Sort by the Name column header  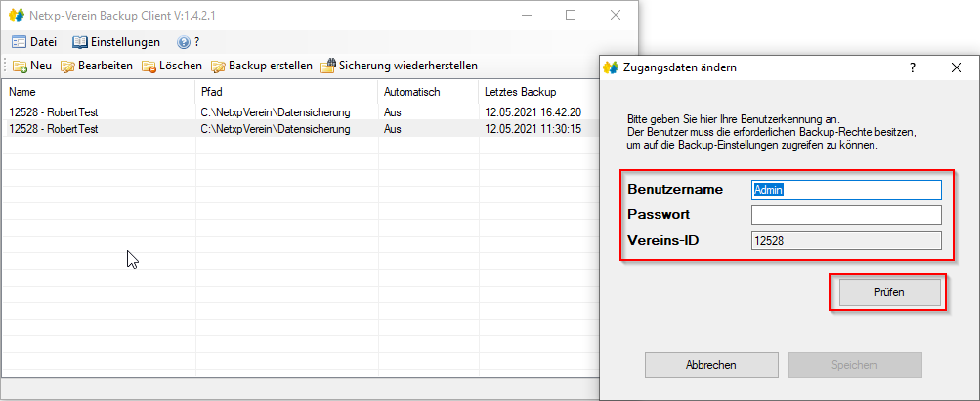pyautogui.click(x=98, y=92)
